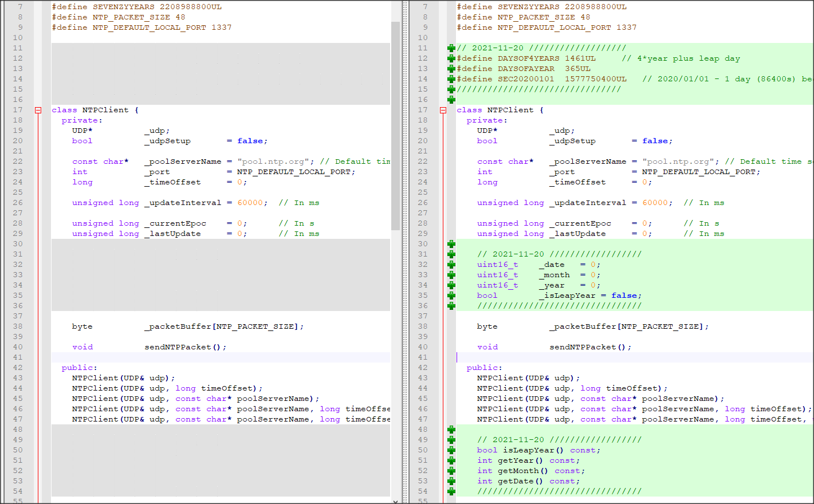Screen dimensions: 814x504
Task: Click the green plus marker on line 36
Action: 451,306
